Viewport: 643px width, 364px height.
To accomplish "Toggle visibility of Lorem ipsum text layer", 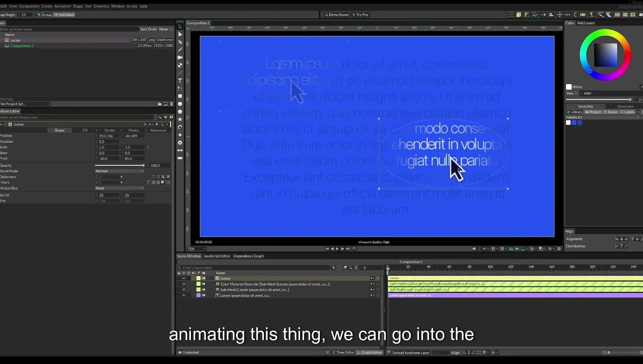I will click(x=184, y=295).
